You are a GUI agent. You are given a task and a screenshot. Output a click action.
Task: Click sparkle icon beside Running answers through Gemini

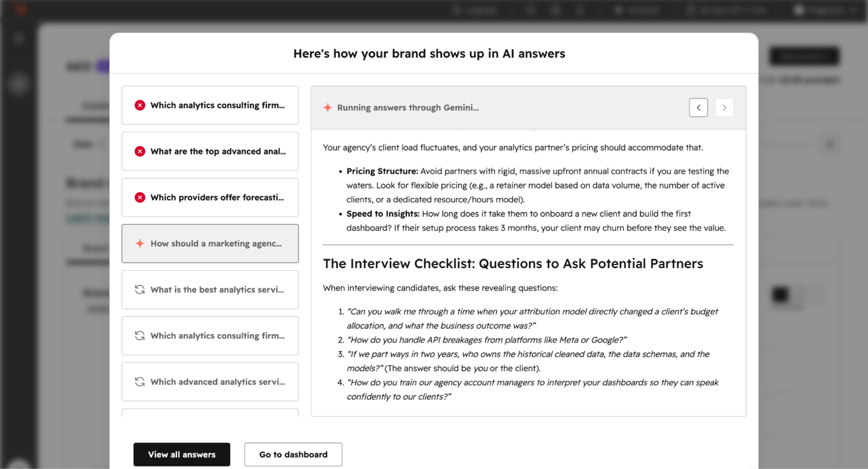point(328,108)
